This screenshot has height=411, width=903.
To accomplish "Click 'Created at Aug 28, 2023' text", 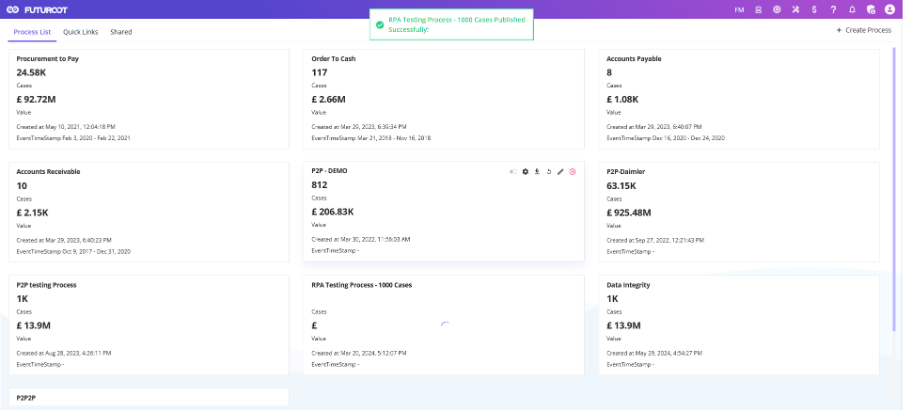I will click(x=64, y=353).
